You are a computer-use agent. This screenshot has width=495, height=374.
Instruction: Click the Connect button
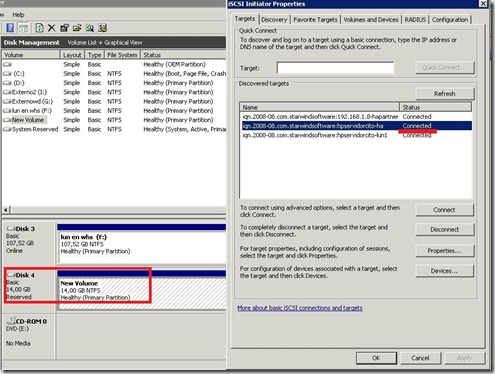coord(444,210)
